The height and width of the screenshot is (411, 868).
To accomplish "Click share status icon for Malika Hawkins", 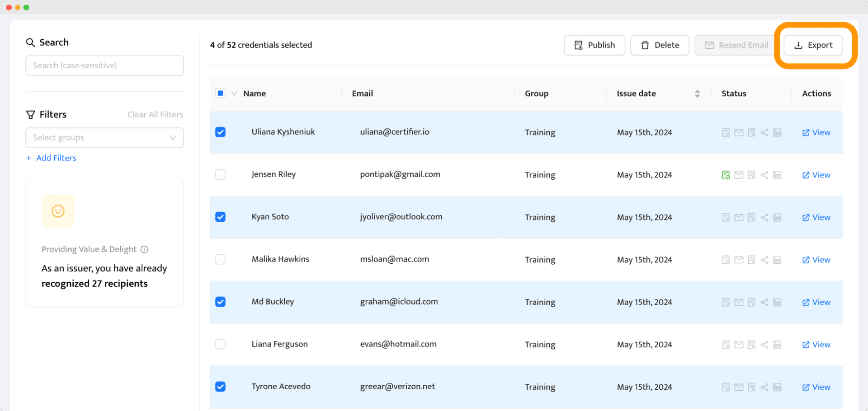I will coord(764,260).
